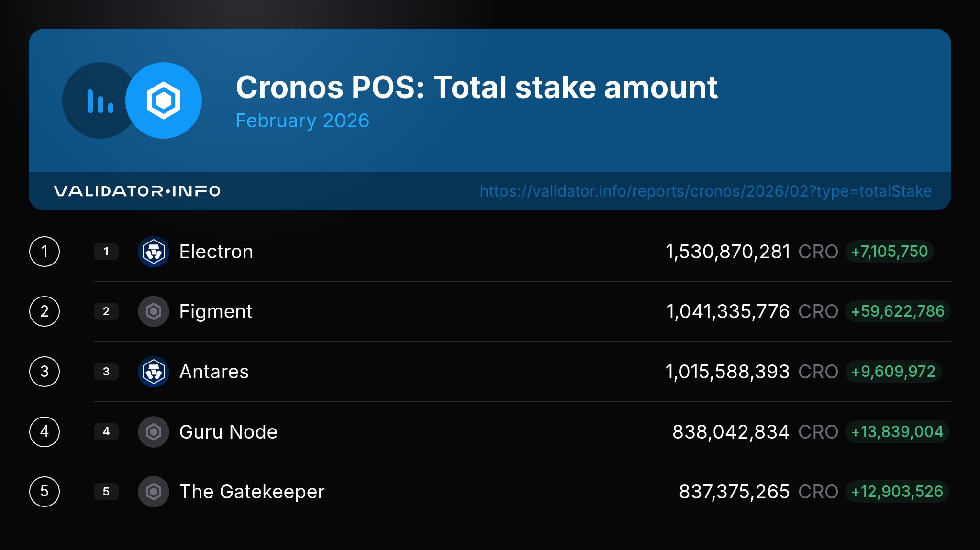Click the Antares validator logo icon
Viewport: 980px width, 550px height.
coord(154,372)
